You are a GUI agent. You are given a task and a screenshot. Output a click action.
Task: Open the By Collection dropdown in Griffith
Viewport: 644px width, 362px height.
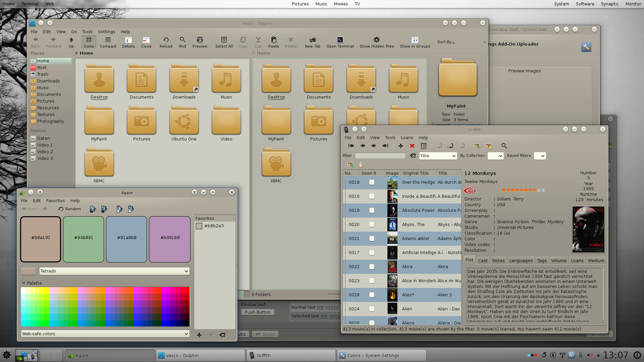point(495,156)
